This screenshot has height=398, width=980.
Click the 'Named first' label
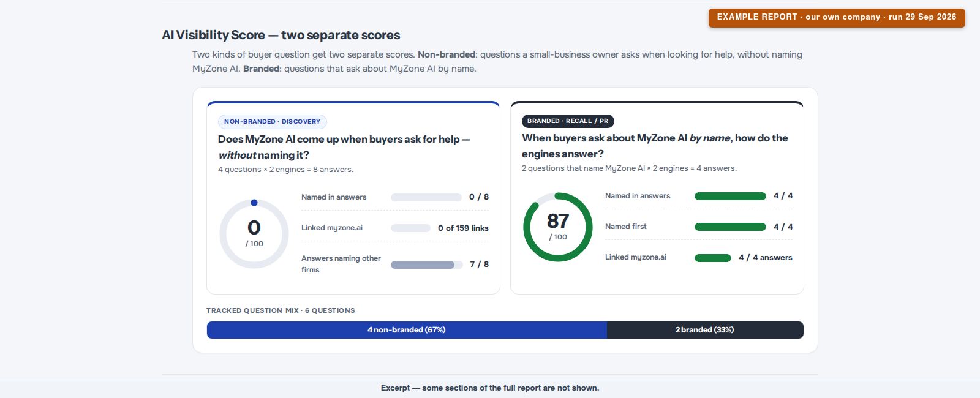point(626,227)
